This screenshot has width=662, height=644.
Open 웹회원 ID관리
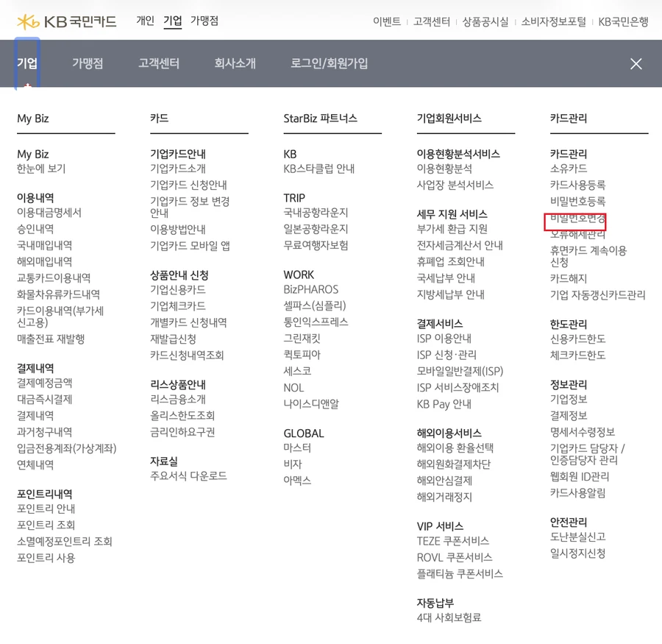point(580,477)
